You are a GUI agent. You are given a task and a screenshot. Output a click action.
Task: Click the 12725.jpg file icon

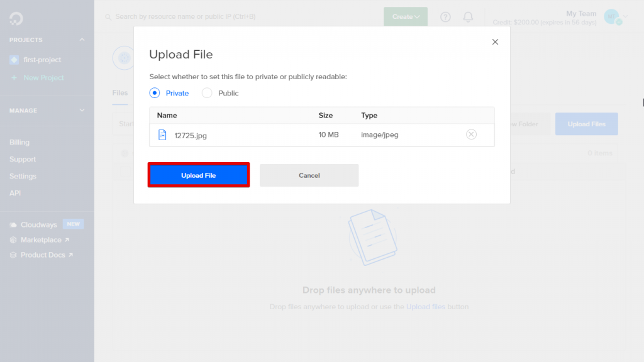tap(162, 134)
